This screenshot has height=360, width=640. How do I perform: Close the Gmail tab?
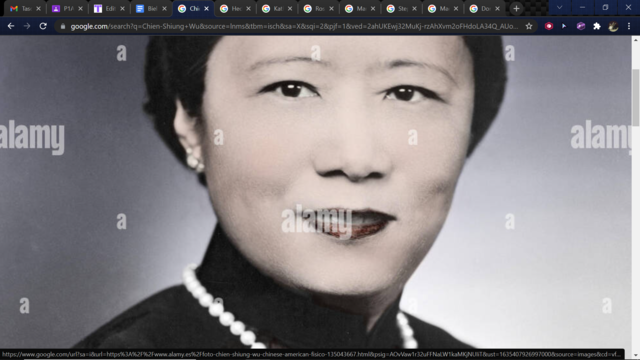pyautogui.click(x=38, y=9)
